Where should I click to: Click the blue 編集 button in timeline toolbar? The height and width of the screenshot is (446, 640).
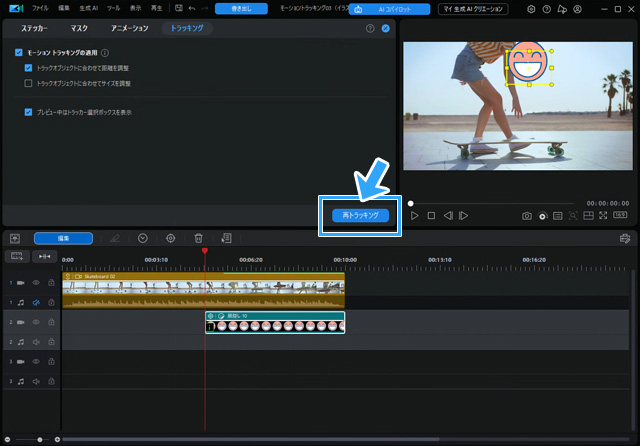(x=63, y=238)
